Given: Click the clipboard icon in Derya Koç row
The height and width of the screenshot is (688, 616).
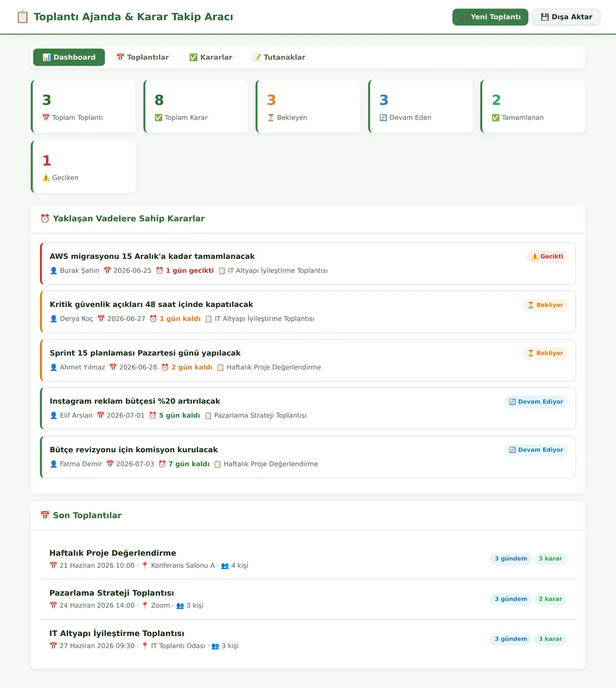Looking at the screenshot, I should click(208, 319).
